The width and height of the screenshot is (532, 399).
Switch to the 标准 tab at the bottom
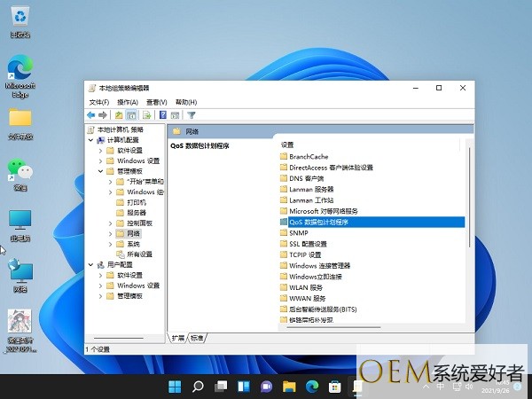[x=197, y=338]
